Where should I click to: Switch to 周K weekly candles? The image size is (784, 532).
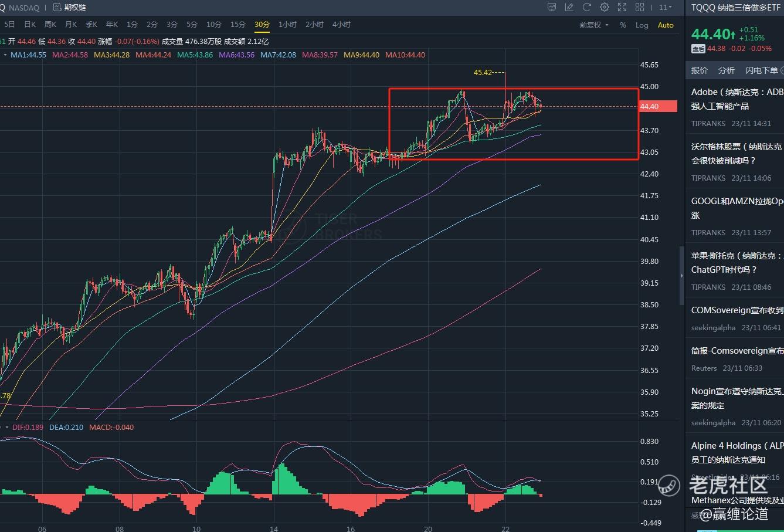(x=50, y=25)
